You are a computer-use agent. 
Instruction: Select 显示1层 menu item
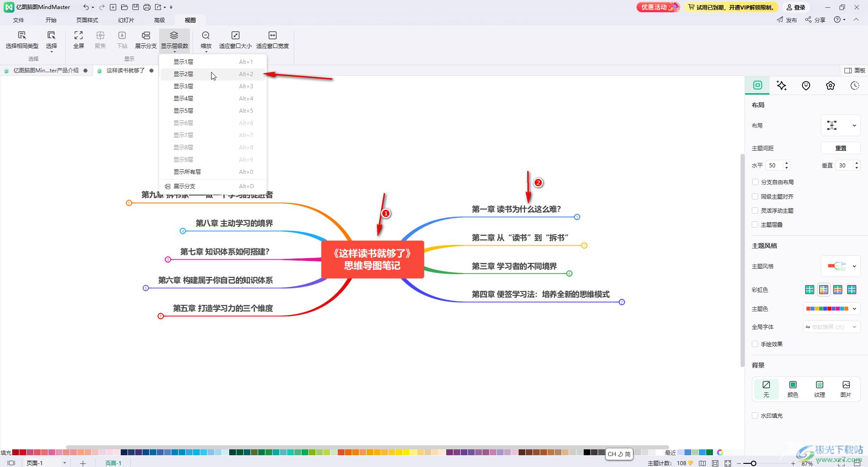click(x=213, y=62)
